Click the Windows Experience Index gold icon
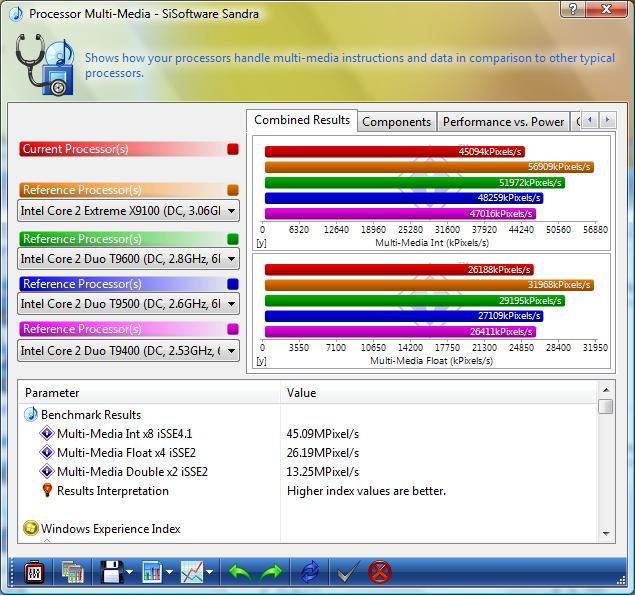The width and height of the screenshot is (635, 596). 31,528
